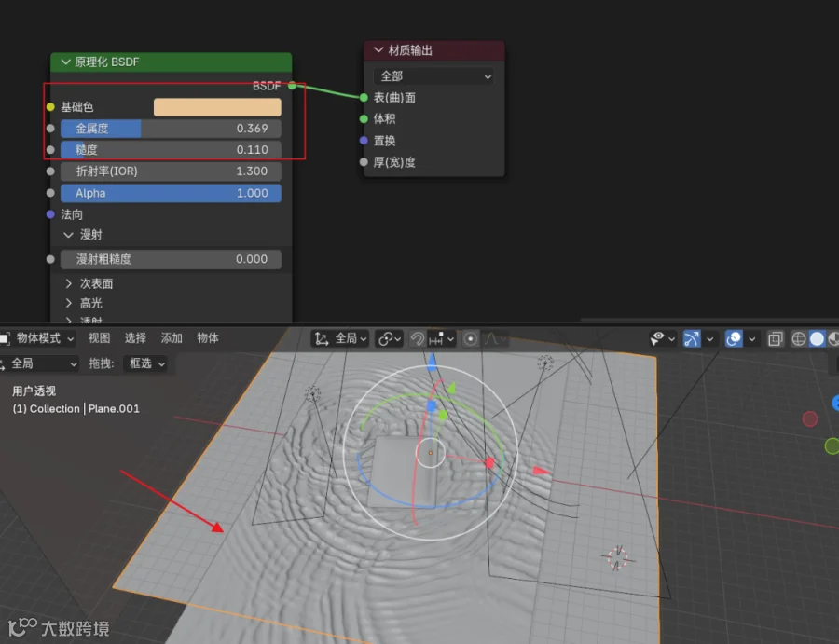Open pivot point selector
This screenshot has height=644, width=839.
point(389,338)
